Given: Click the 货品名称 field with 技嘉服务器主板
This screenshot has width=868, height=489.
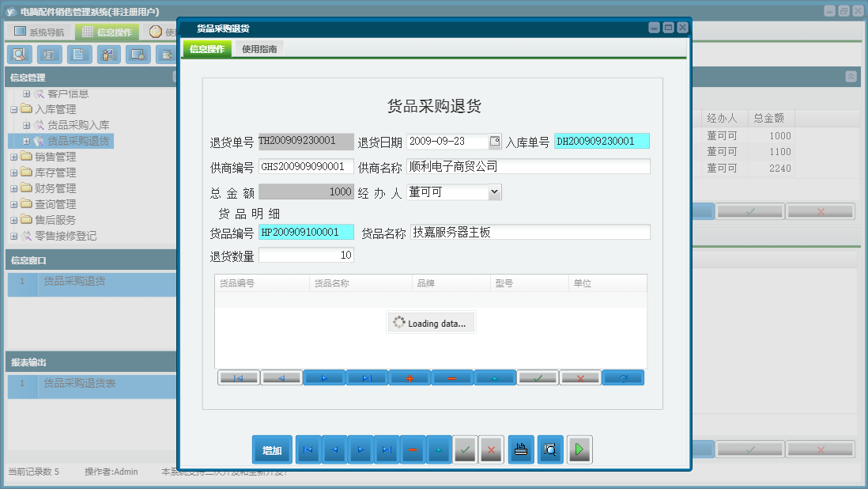Looking at the screenshot, I should tap(530, 232).
